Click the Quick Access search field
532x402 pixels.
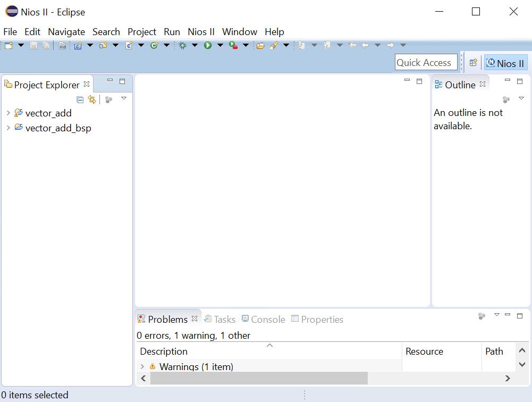(x=426, y=62)
